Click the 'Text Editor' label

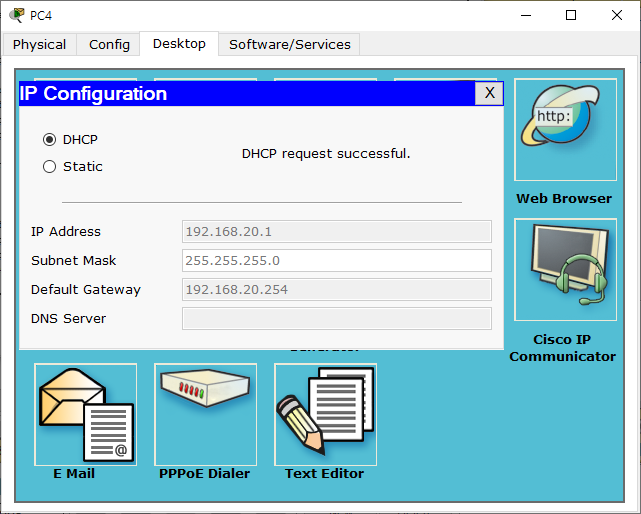324,473
